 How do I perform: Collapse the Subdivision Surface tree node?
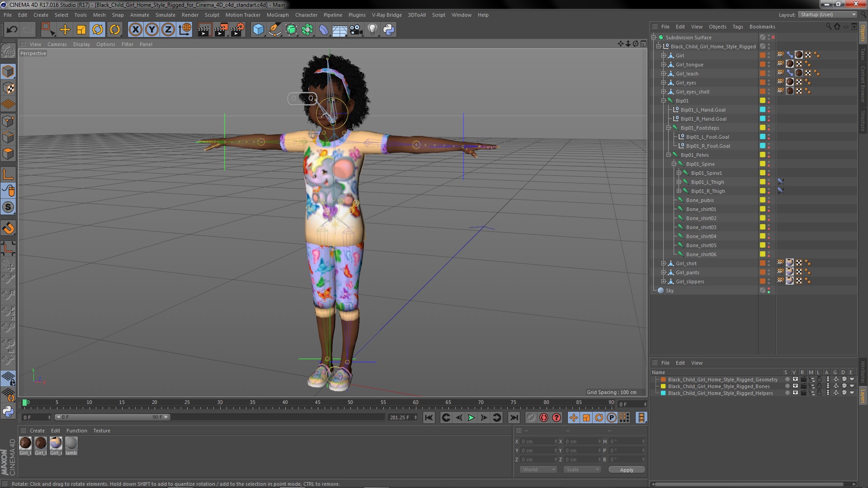654,38
